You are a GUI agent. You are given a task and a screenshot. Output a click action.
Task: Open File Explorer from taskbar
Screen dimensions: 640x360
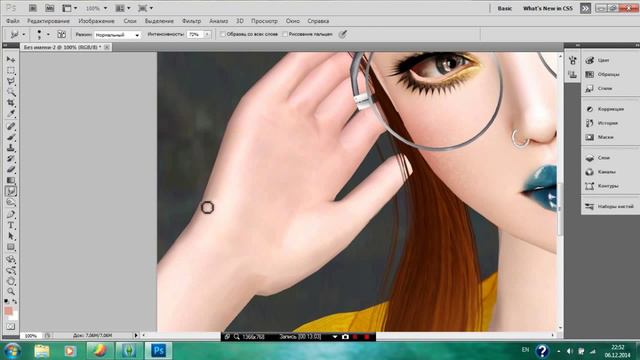coord(41,351)
